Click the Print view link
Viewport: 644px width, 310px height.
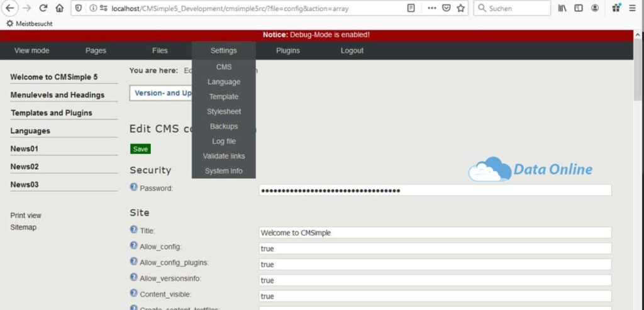(x=25, y=215)
